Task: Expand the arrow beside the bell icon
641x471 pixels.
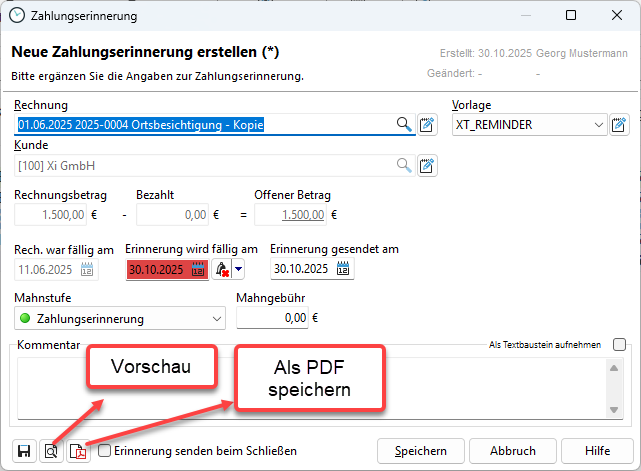Action: tap(238, 269)
